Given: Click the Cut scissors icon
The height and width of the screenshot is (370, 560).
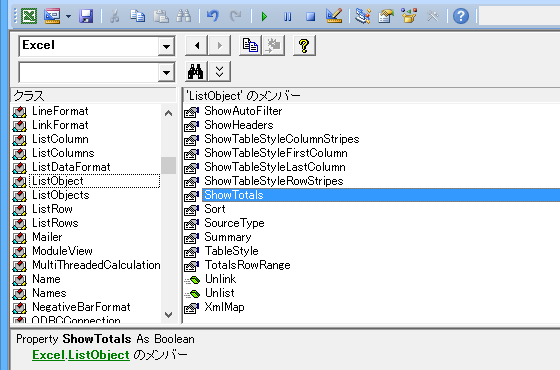Looking at the screenshot, I should [114, 16].
